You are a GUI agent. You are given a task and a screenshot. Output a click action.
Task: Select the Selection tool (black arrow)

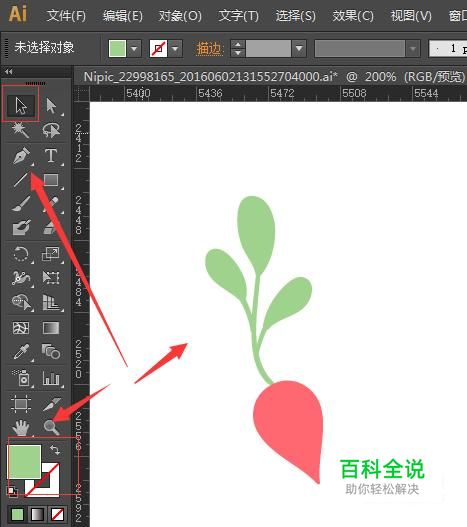tap(21, 106)
